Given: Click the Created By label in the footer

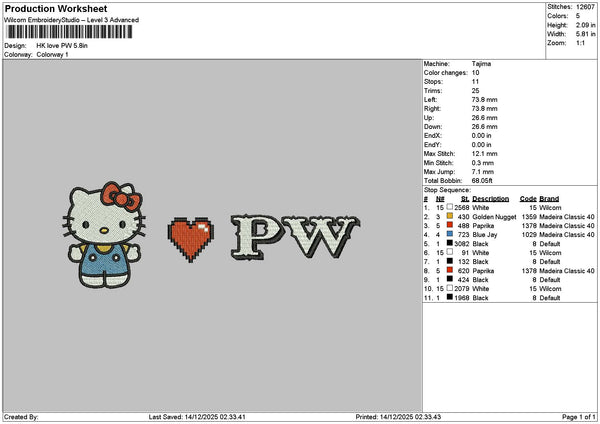Looking at the screenshot, I should [21, 417].
